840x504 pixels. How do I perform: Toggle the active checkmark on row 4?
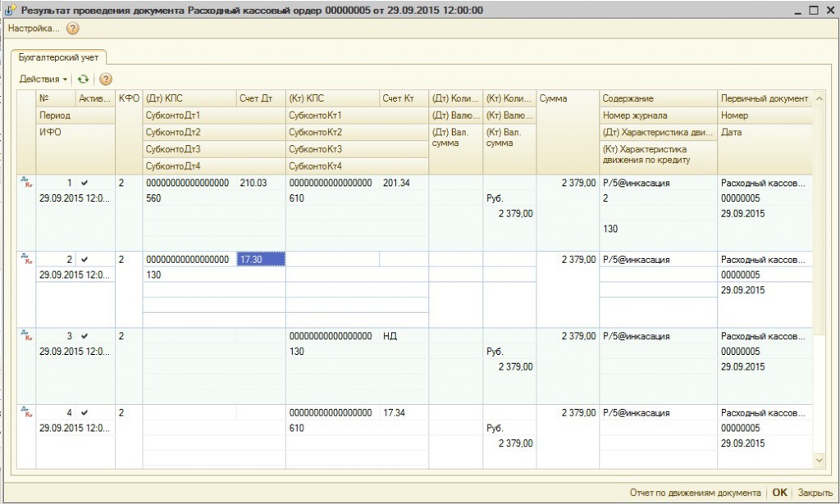tap(84, 413)
